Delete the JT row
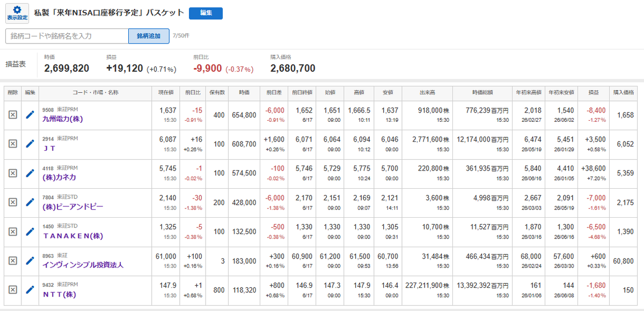This screenshot has width=644, height=311. point(13,144)
